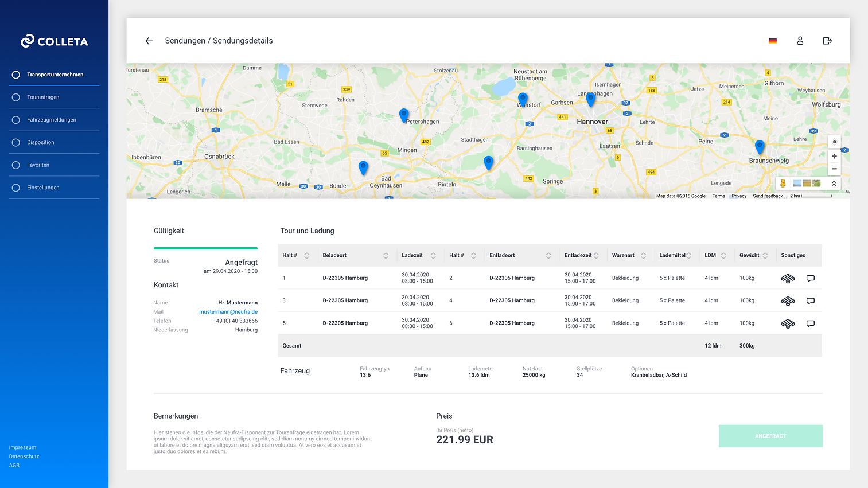Sort the LDM column
868x488 pixels.
[x=723, y=256]
